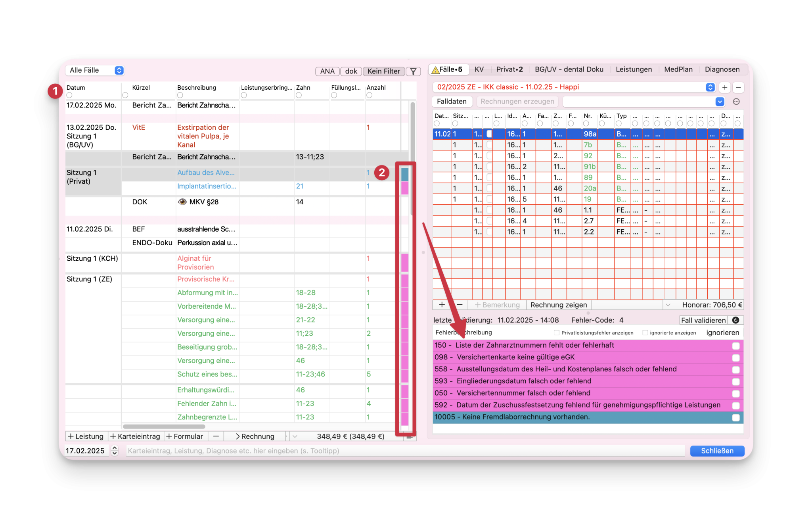The width and height of the screenshot is (812, 519).
Task: Switch to the KV tab
Action: coord(479,69)
